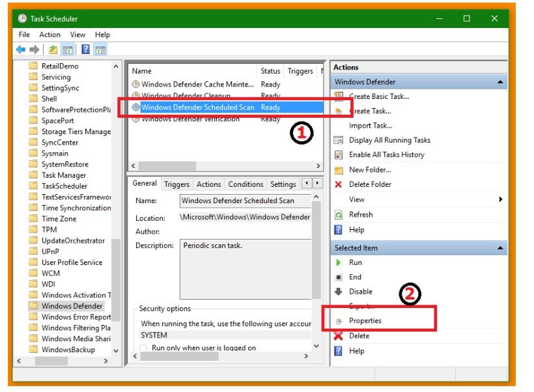Select the UpdateOrchestrator folder
Viewport: 534px width, 392px height.
point(73,240)
